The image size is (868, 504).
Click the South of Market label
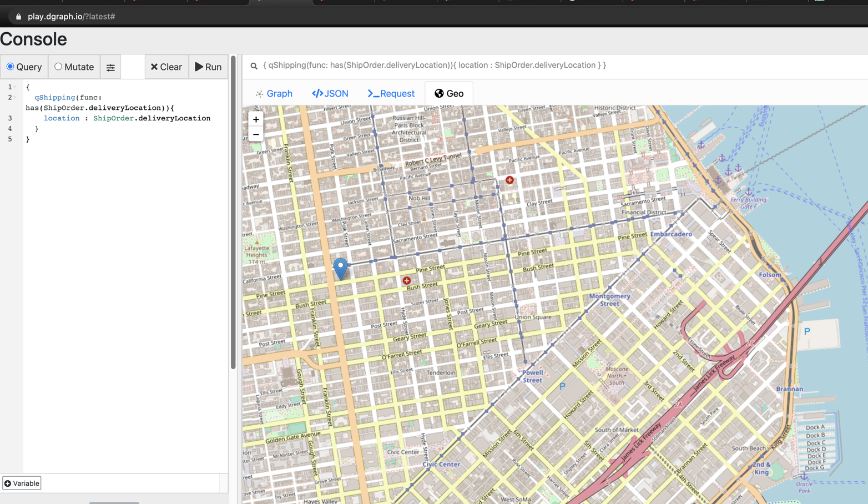[617, 430]
